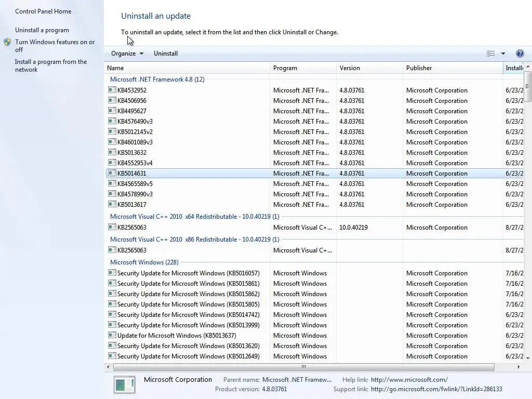Click the shield icon for Windows features
532x399 pixels.
click(x=7, y=42)
